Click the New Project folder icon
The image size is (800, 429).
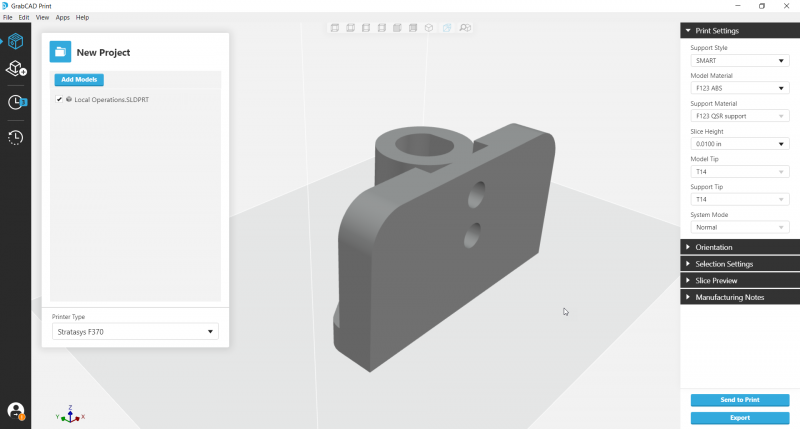[x=60, y=52]
